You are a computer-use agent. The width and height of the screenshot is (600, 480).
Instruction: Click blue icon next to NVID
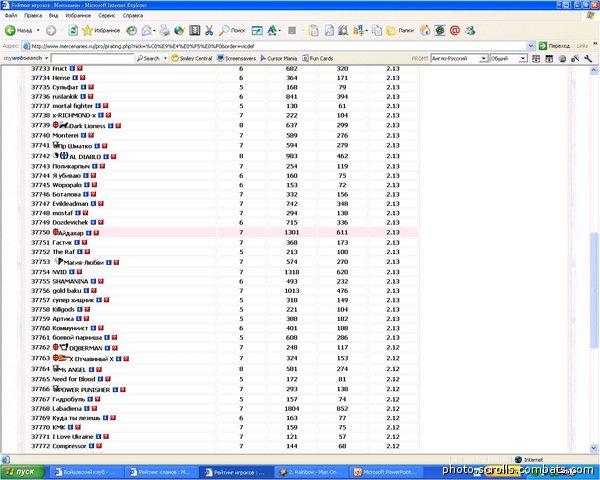point(72,272)
